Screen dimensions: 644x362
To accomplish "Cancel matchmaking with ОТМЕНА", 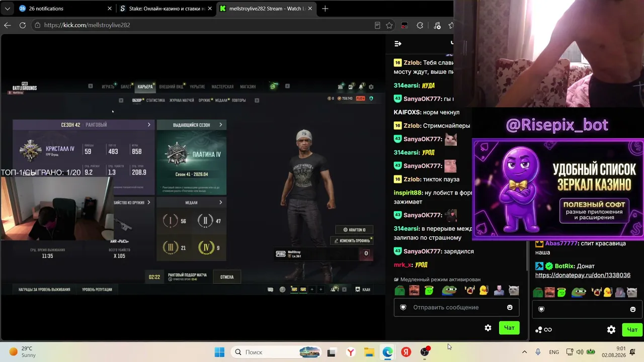I will pos(227,277).
